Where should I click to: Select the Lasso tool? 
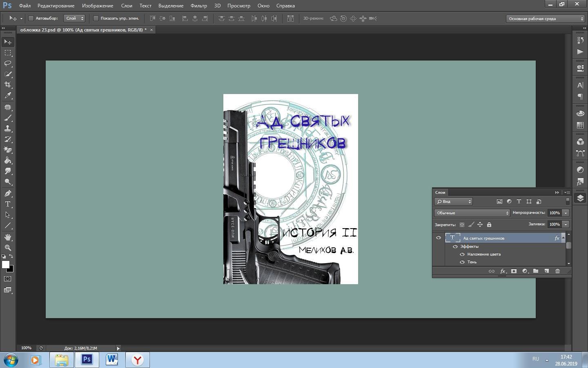point(8,63)
